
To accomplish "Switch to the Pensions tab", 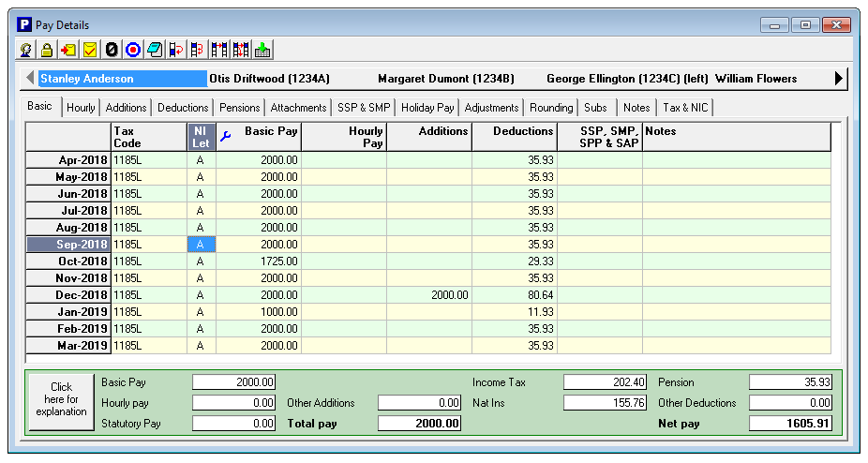I will (239, 108).
